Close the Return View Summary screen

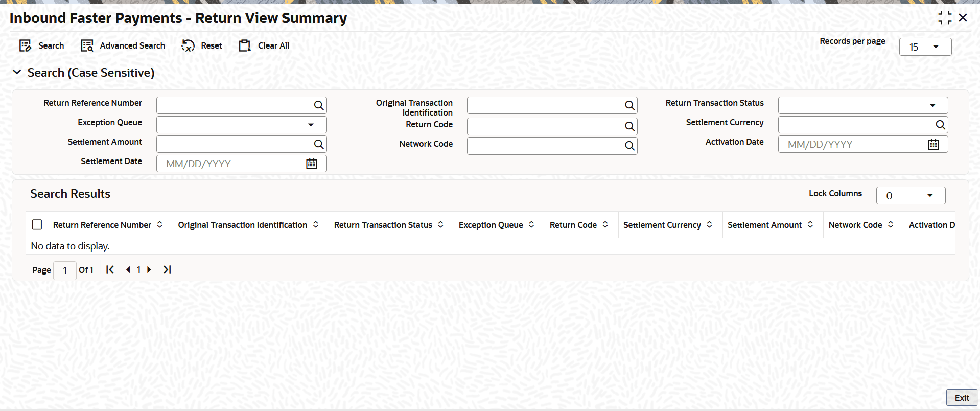click(x=963, y=18)
